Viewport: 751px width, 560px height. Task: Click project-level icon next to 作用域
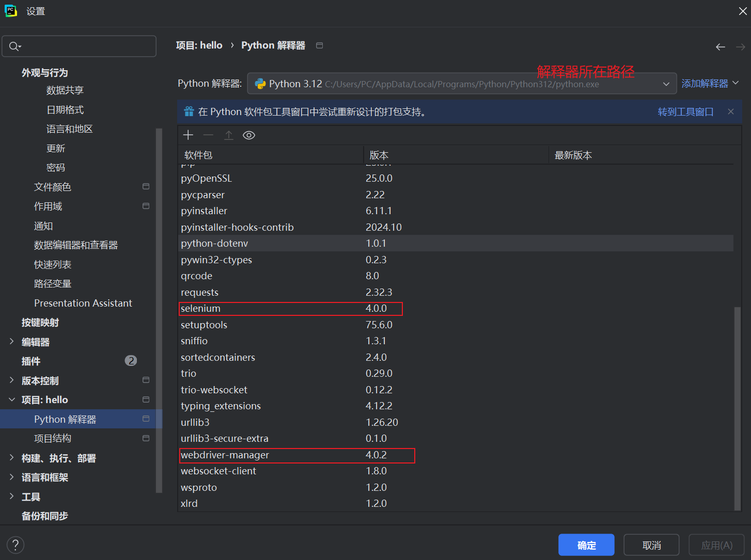click(x=146, y=206)
